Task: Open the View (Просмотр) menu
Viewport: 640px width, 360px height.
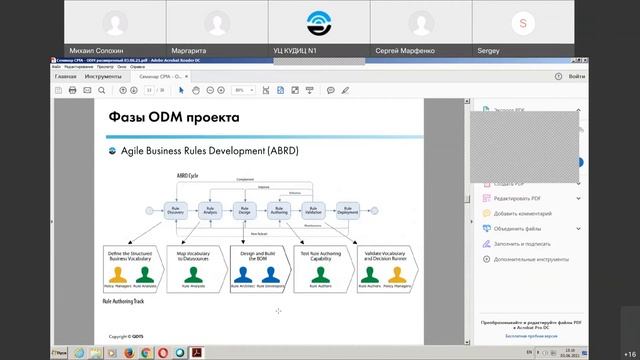Action: (x=105, y=67)
